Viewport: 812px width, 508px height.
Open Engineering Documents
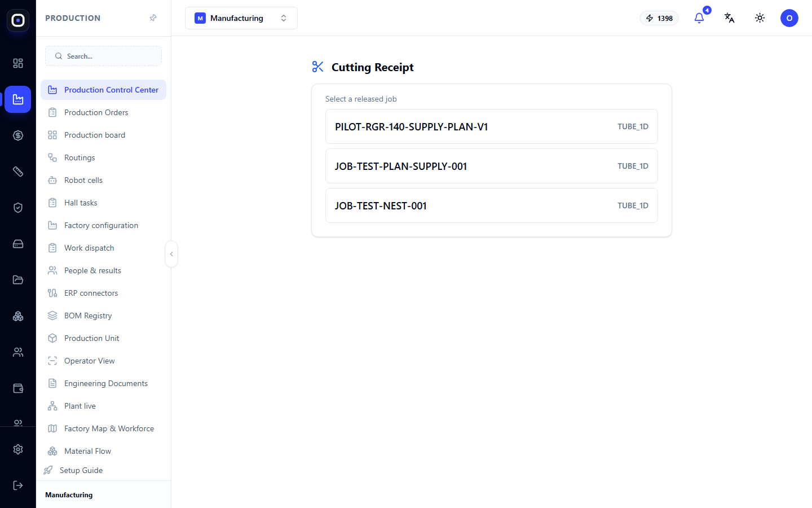point(103,383)
